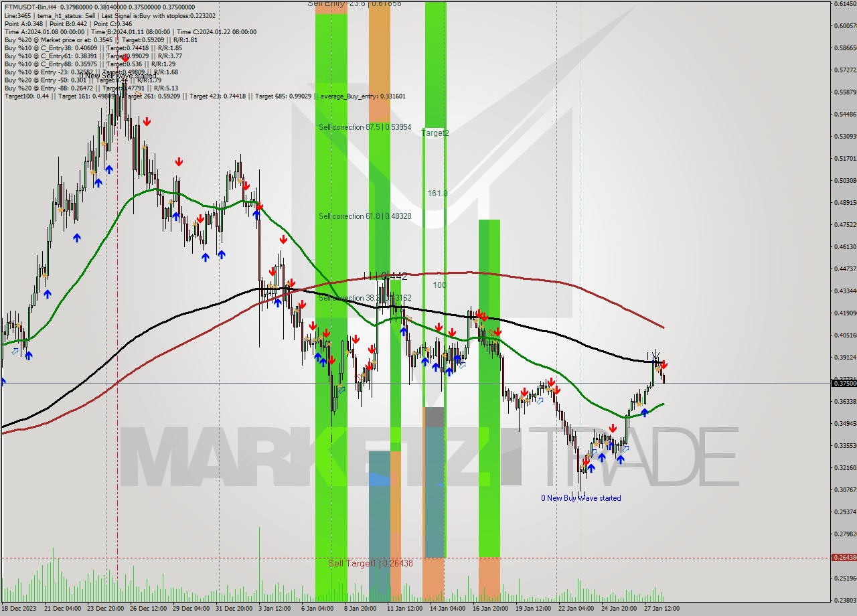Click the 'Buy %10 @ C_Entry61: 0.38391' line
Viewport: 857px width, 616px height.
click(x=93, y=56)
